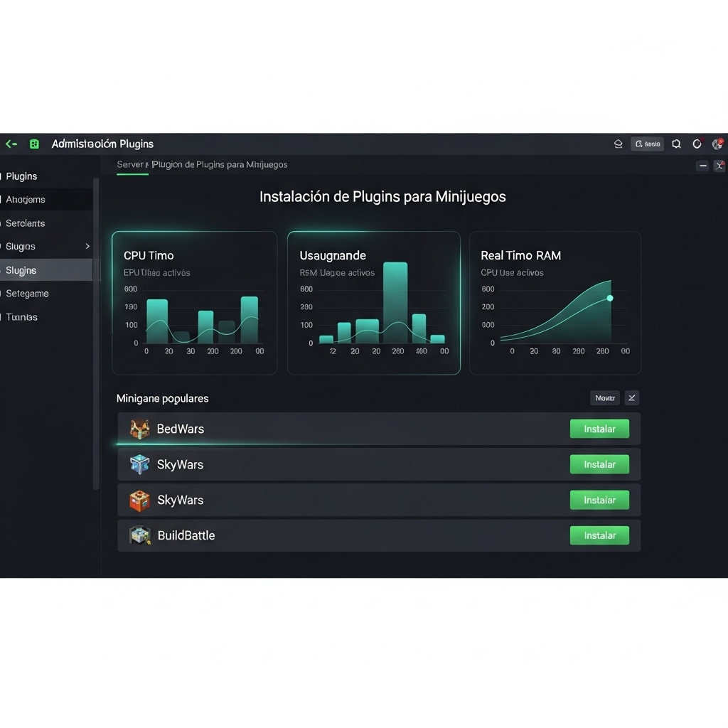728x728 pixels.
Task: Click the page title Instalación de Plugins
Action: coord(382,197)
